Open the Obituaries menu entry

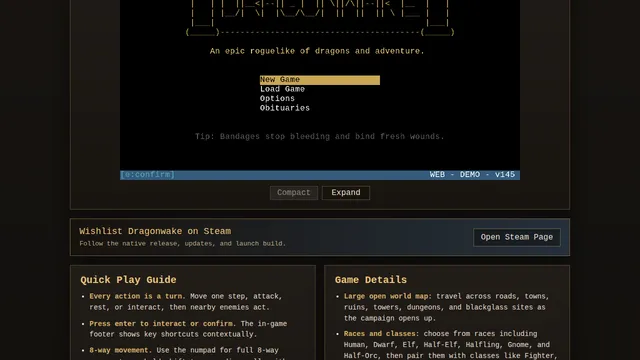click(285, 108)
